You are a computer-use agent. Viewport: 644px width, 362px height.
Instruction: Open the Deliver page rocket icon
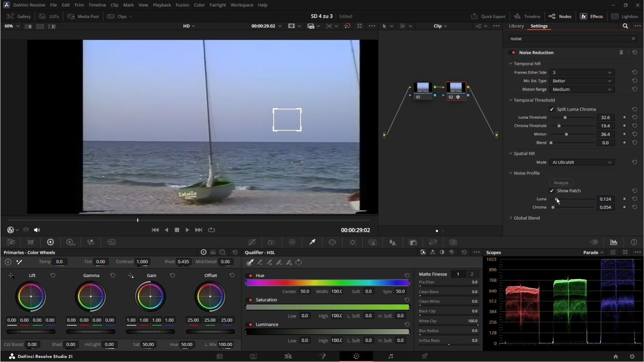tap(425, 356)
